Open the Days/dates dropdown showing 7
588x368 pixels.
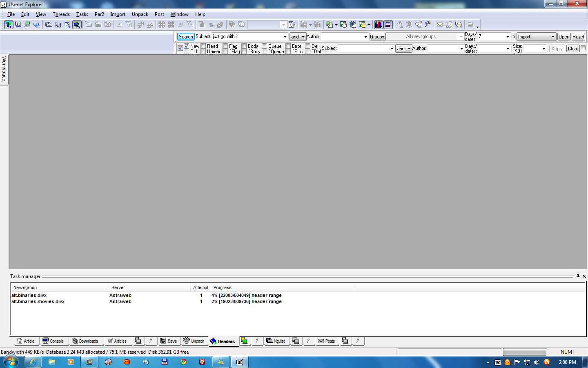click(508, 37)
